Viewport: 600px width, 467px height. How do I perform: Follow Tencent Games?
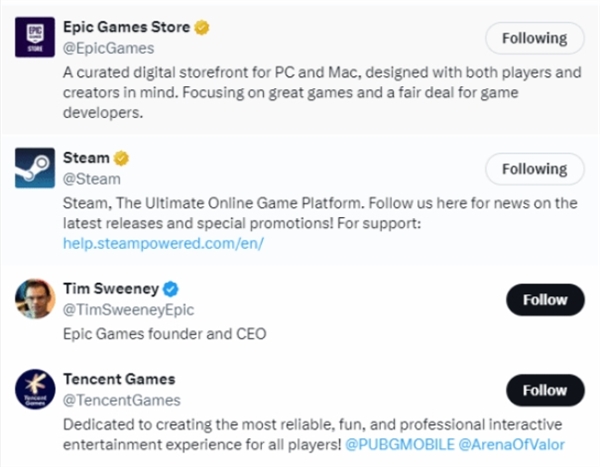(x=544, y=390)
